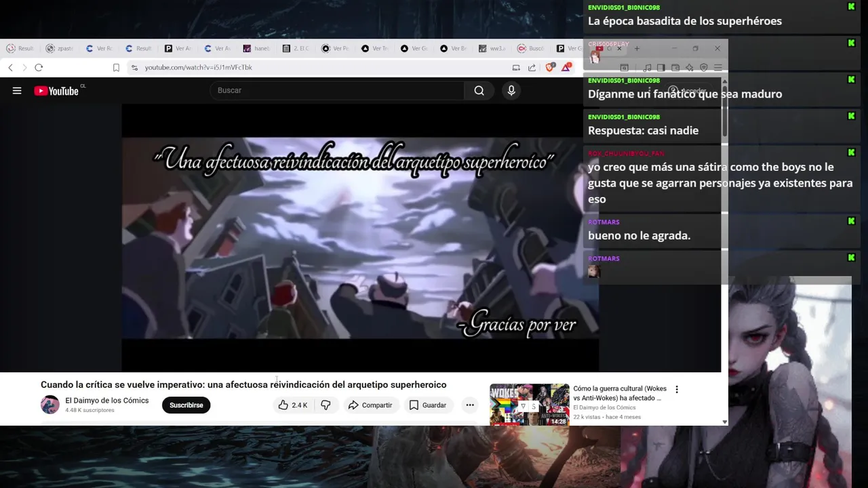Image resolution: width=868 pixels, height=488 pixels.
Task: Like the video with thumbs up 2.4 K
Action: click(x=293, y=405)
